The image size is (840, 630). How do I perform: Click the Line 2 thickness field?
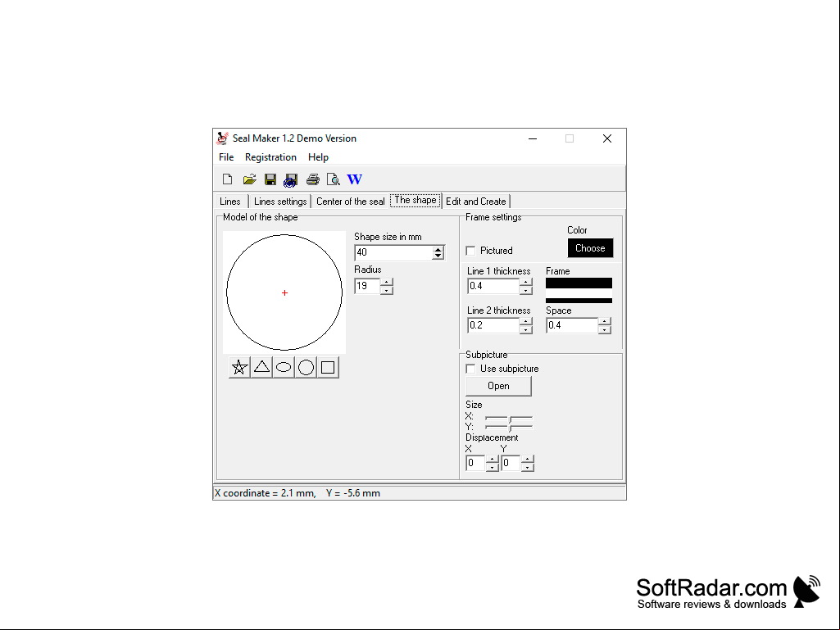pyautogui.click(x=493, y=325)
